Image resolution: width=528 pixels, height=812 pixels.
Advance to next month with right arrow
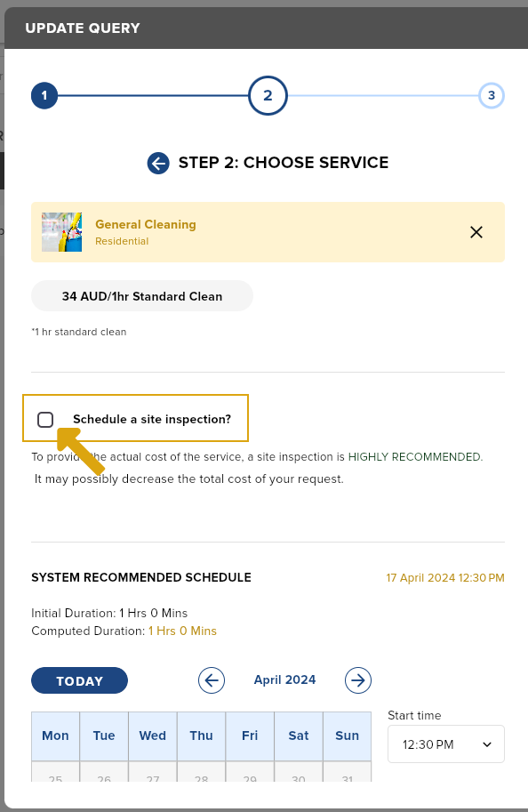[358, 680]
